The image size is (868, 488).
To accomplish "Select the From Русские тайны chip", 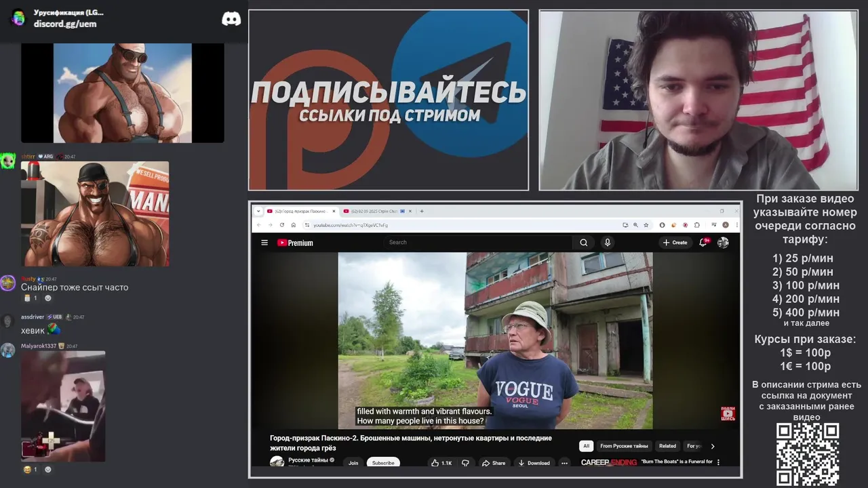I will (x=624, y=446).
